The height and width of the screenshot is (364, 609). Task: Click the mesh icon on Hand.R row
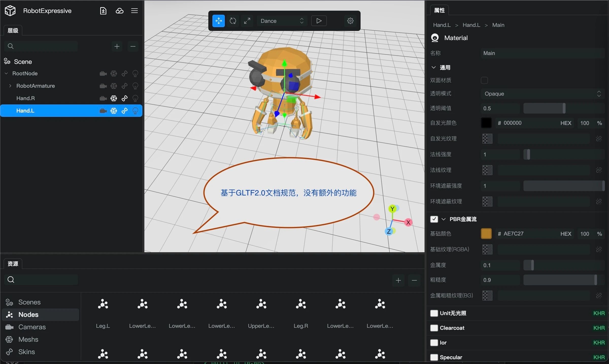coord(114,98)
